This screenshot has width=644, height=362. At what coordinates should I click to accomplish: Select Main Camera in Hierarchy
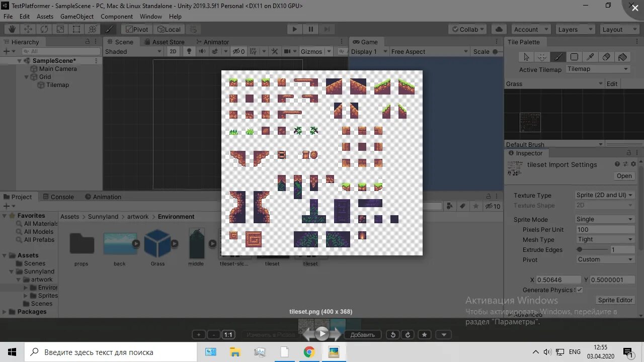[58, 69]
